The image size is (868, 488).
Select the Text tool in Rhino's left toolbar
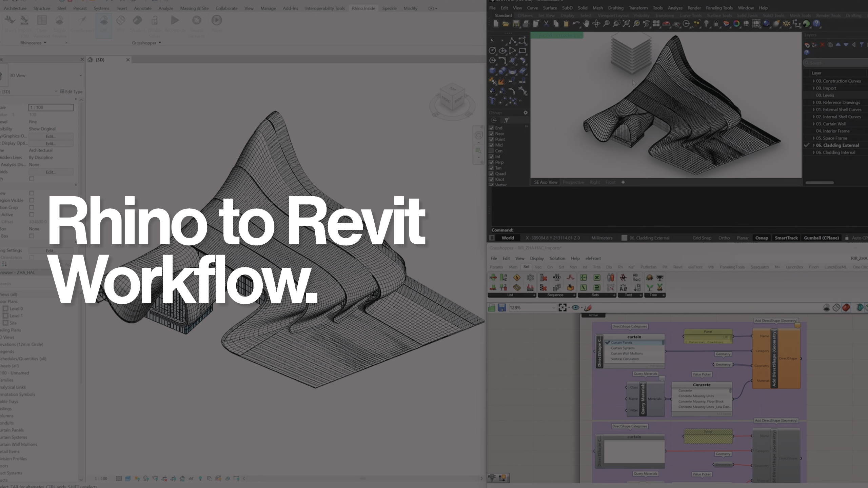492,100
